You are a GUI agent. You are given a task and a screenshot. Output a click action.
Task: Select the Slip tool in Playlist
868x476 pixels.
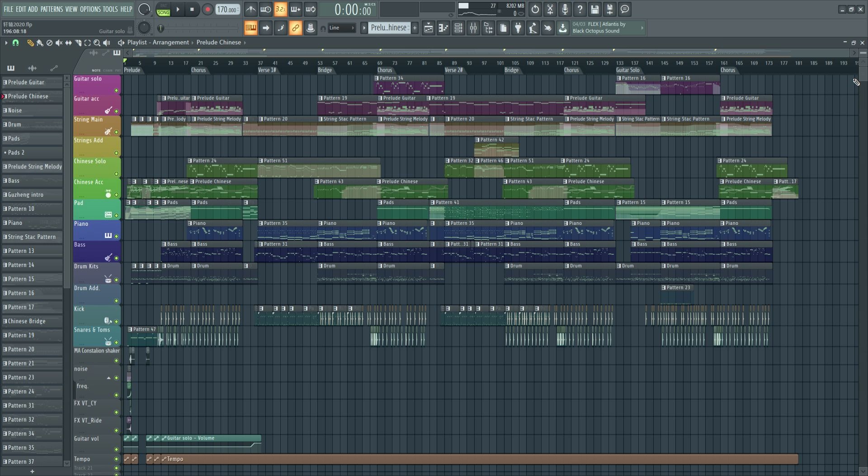(68, 43)
